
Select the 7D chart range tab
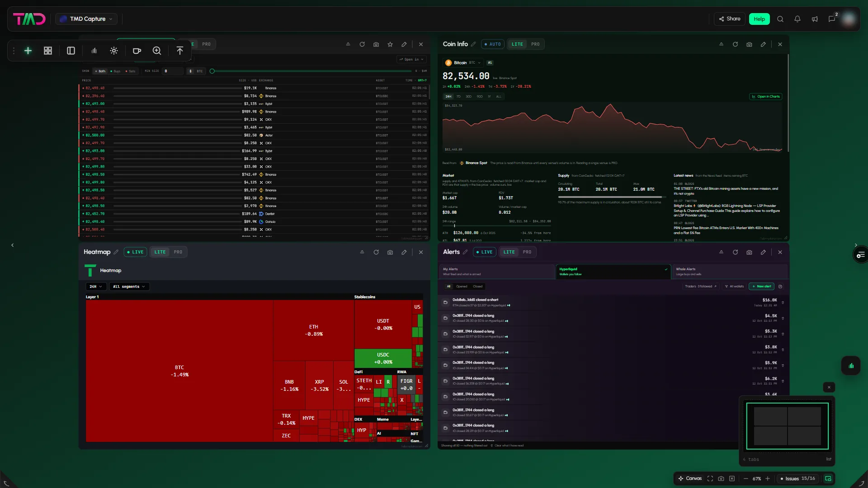458,97
